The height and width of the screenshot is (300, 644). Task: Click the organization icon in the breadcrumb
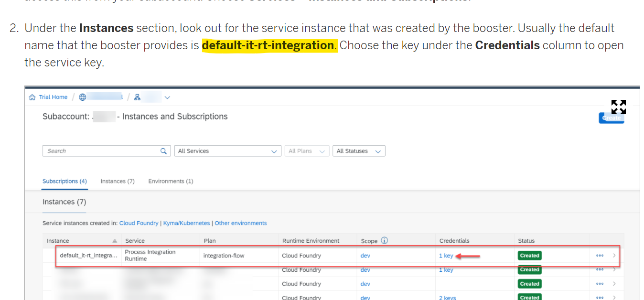point(137,97)
